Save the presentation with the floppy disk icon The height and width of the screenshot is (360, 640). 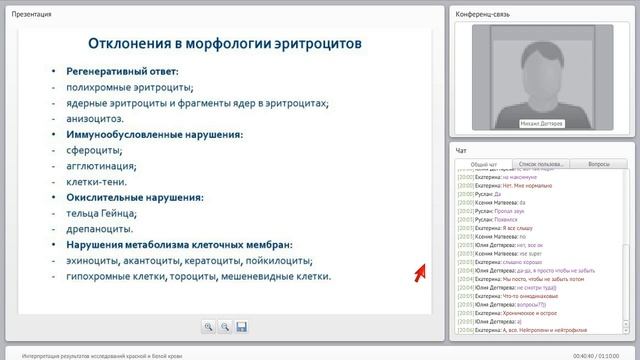coord(241,327)
